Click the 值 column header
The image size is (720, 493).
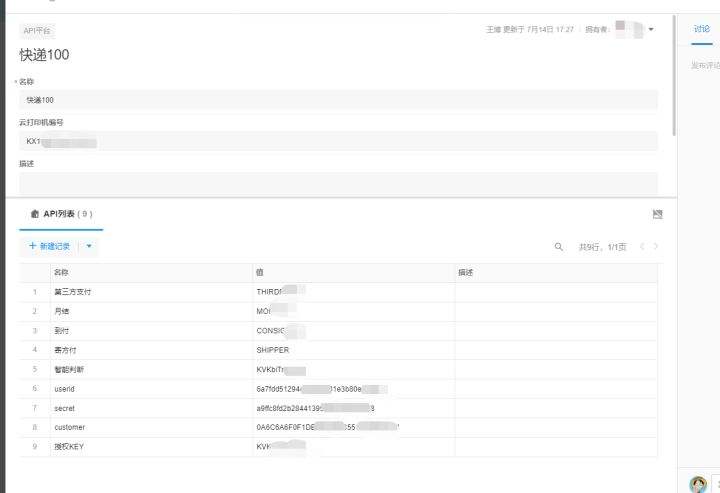pyautogui.click(x=260, y=272)
